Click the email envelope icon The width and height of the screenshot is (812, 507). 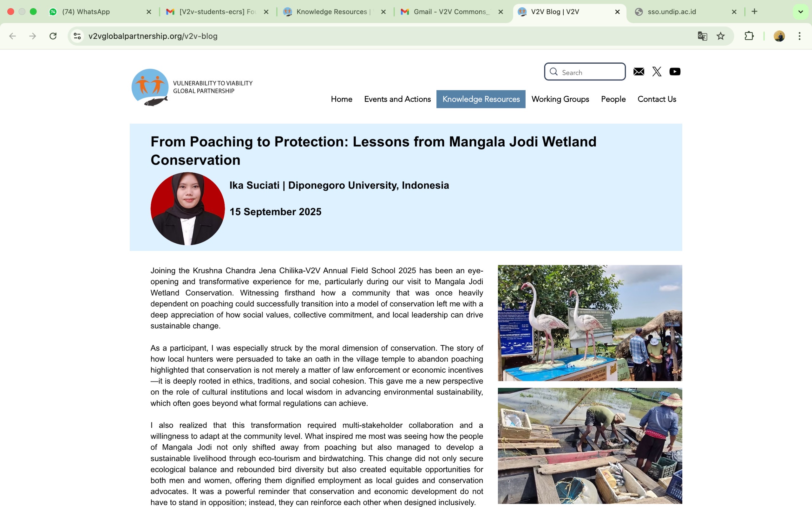[x=638, y=71]
